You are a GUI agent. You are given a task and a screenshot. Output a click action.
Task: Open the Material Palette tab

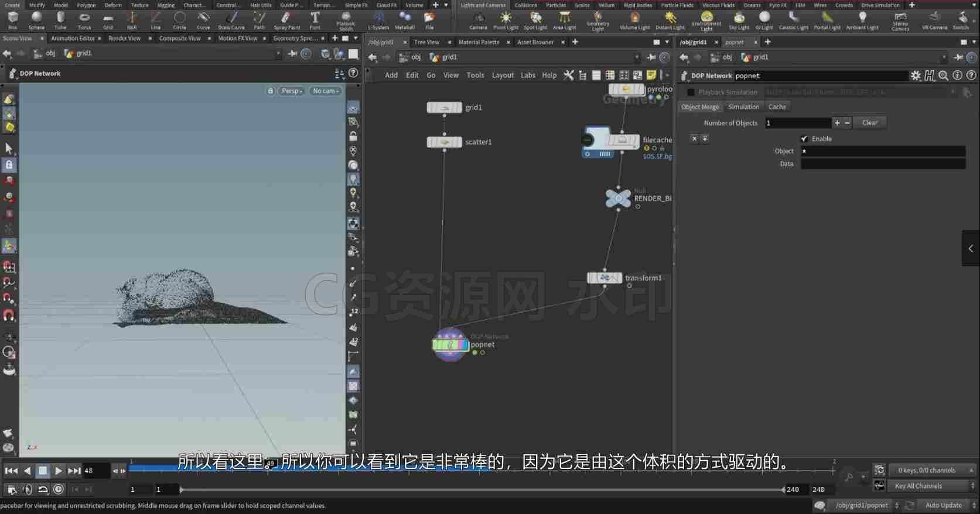(x=479, y=42)
